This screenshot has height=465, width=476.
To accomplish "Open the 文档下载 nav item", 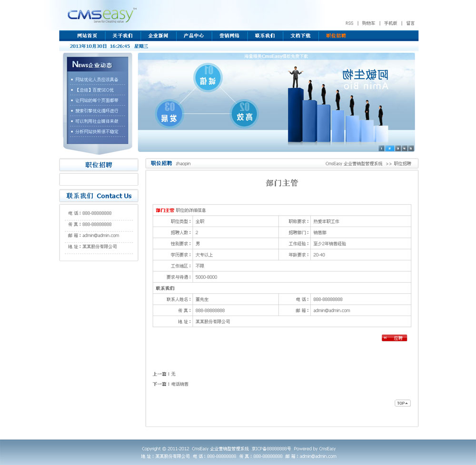I will 300,36.
